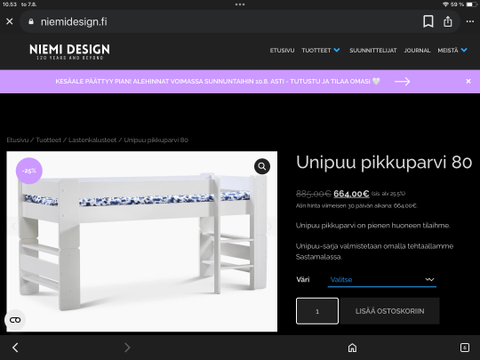Open the browser three-dot more menu
Screen dimensions: 480x360
click(x=470, y=21)
